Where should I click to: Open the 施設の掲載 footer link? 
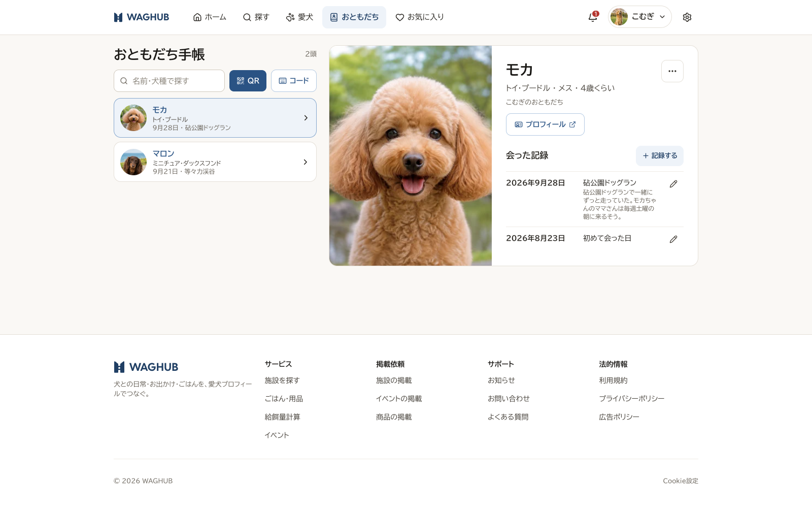(x=394, y=380)
